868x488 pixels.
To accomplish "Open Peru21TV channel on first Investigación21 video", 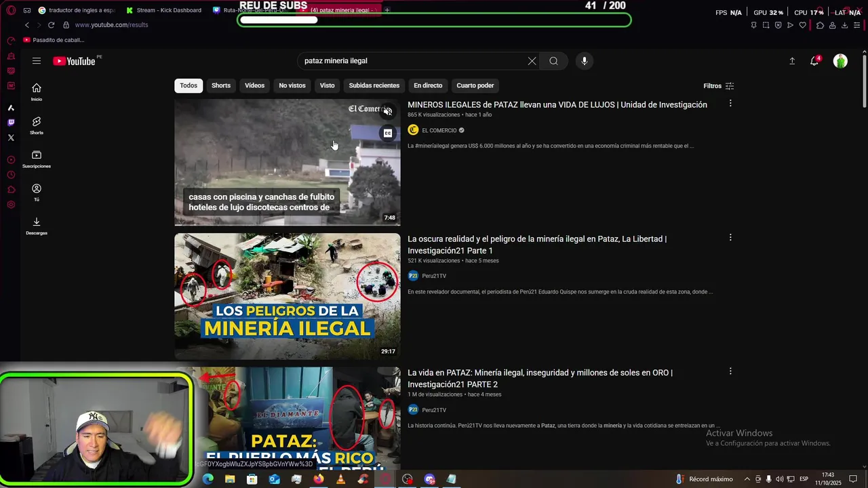I will point(434,276).
